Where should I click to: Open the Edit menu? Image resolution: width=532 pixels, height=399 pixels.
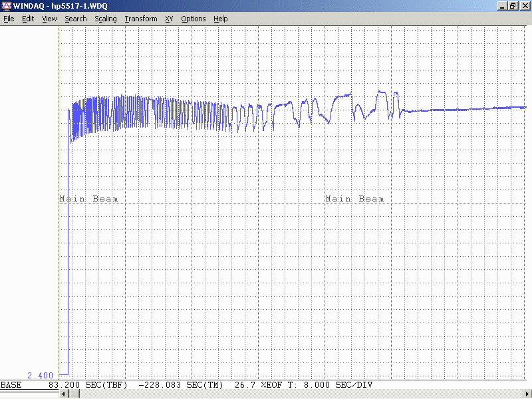coord(28,19)
